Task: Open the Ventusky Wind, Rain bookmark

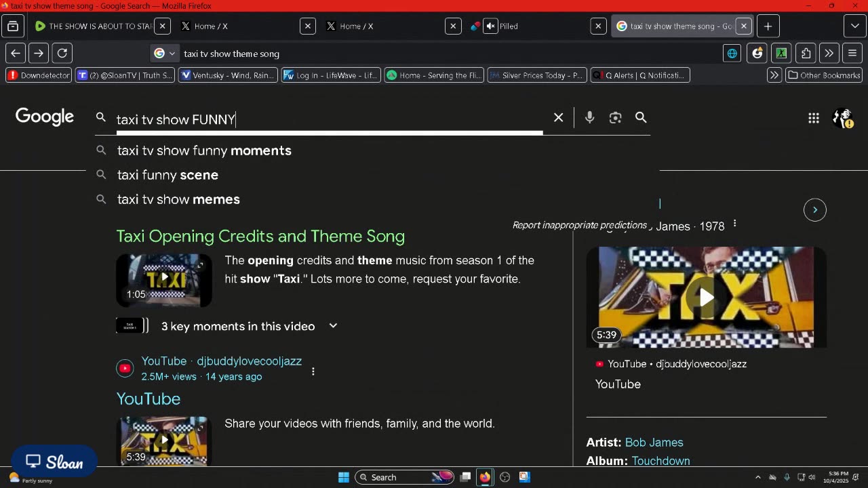Action: pyautogui.click(x=228, y=75)
